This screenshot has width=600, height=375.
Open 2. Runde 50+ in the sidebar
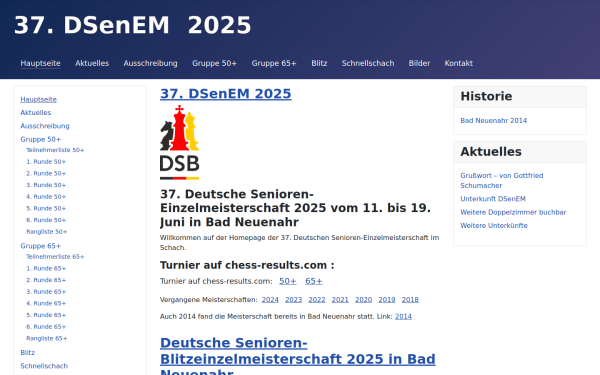(x=46, y=173)
